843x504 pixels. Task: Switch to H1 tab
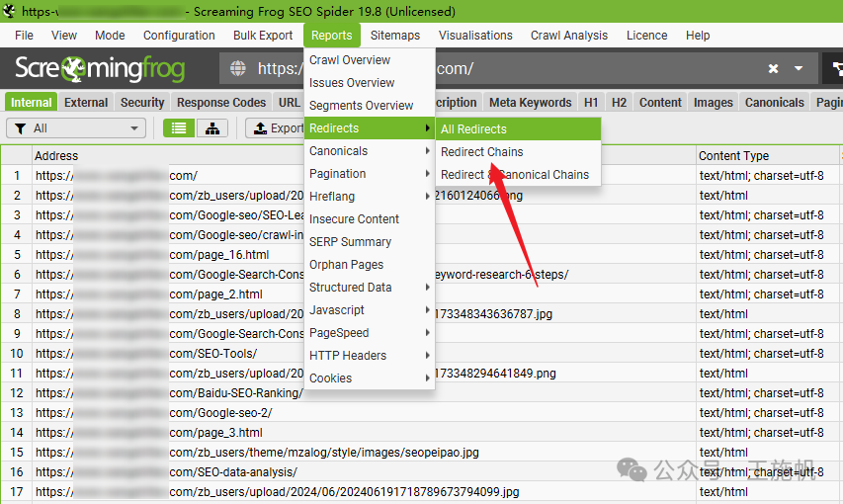591,102
